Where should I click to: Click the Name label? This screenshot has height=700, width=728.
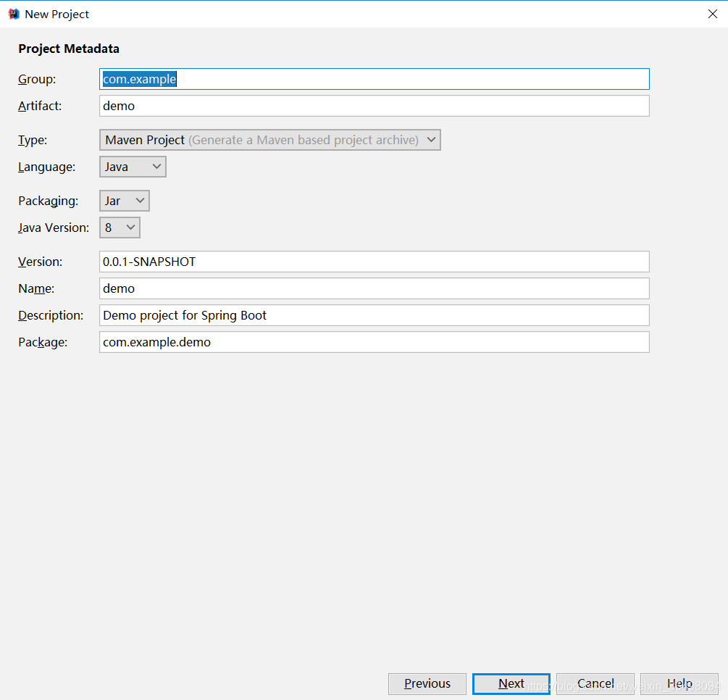[36, 289]
